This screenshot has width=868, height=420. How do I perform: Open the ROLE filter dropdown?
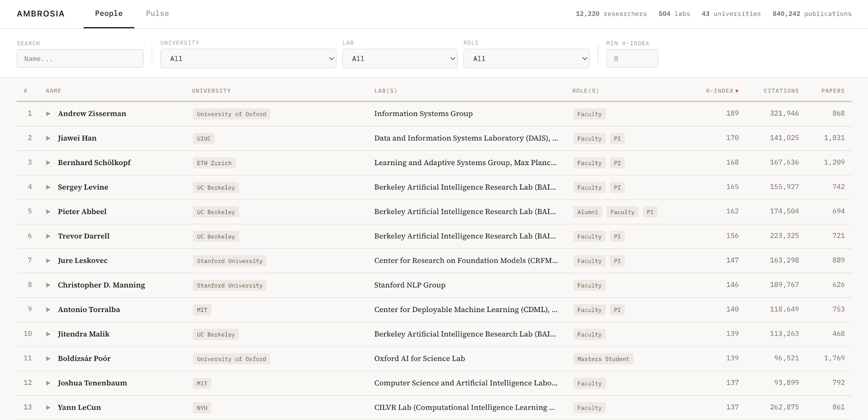click(x=526, y=58)
